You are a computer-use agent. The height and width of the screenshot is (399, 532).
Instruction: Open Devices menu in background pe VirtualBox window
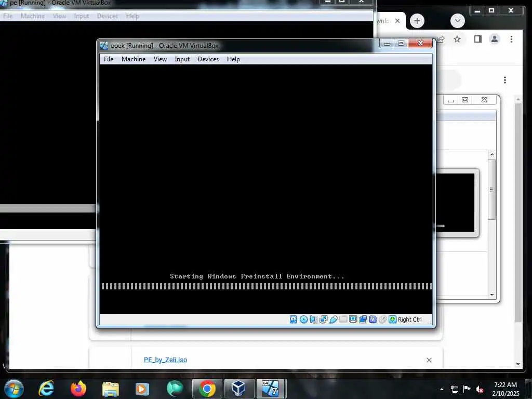click(x=108, y=16)
